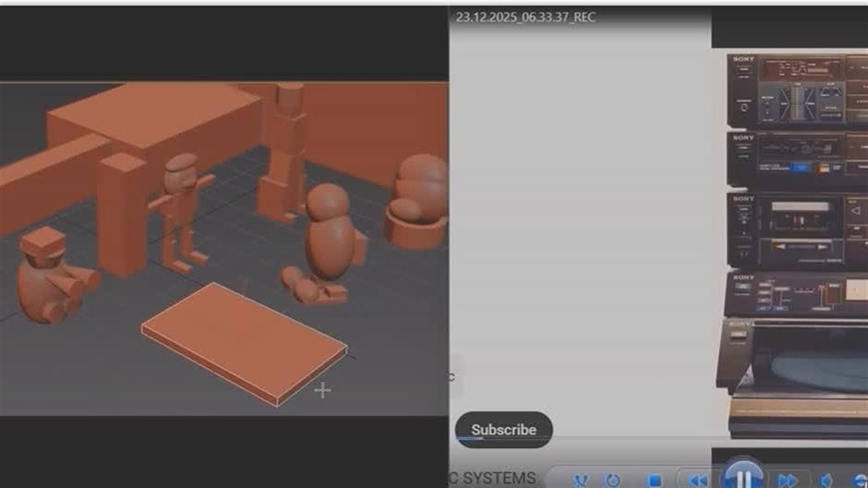Viewport: 868px width, 488px height.
Task: Click the recording timestamp text at top
Action: click(526, 17)
